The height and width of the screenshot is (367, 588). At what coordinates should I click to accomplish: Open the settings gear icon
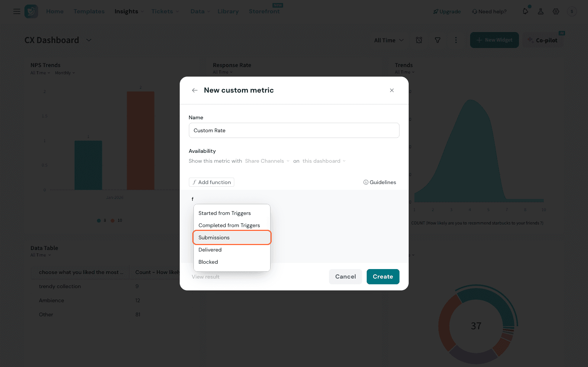pyautogui.click(x=556, y=11)
